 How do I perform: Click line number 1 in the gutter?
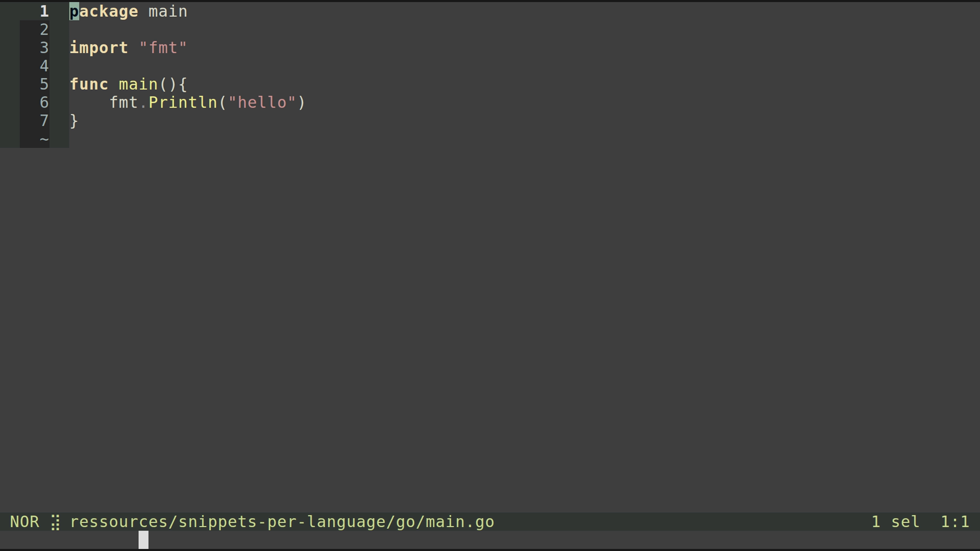coord(44,11)
